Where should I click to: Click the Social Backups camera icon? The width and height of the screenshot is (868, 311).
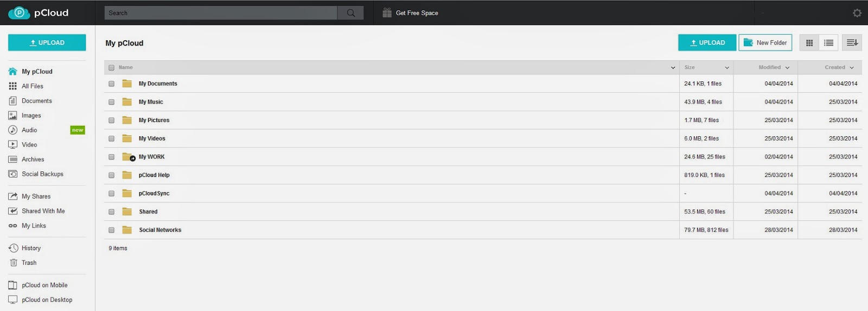13,174
